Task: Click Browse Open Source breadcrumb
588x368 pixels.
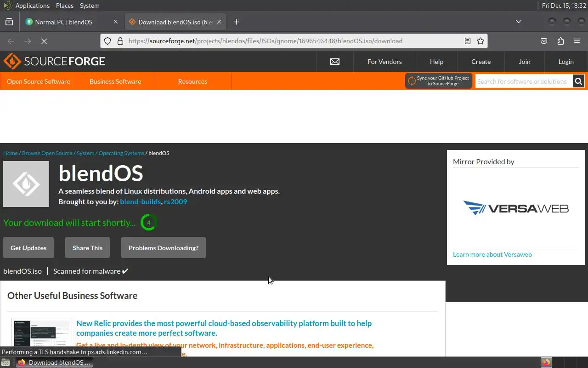Action: [47, 153]
